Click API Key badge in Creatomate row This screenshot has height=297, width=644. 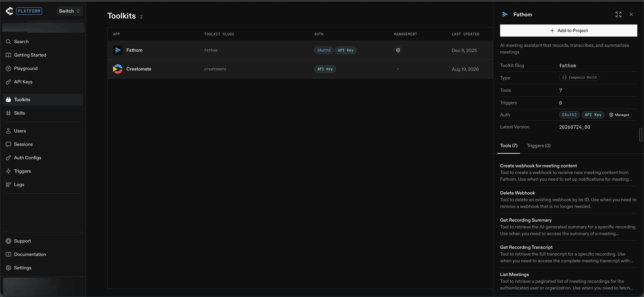(x=325, y=69)
